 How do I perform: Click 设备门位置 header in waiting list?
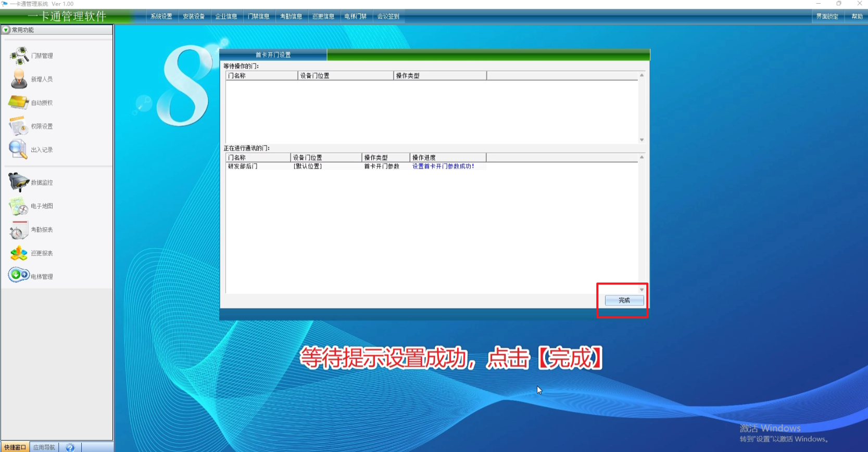pyautogui.click(x=346, y=75)
